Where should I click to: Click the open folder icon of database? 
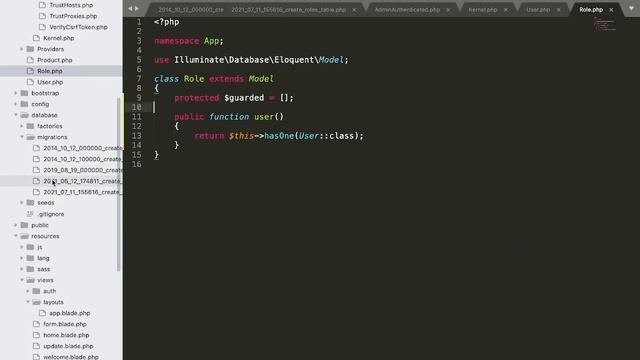24,115
